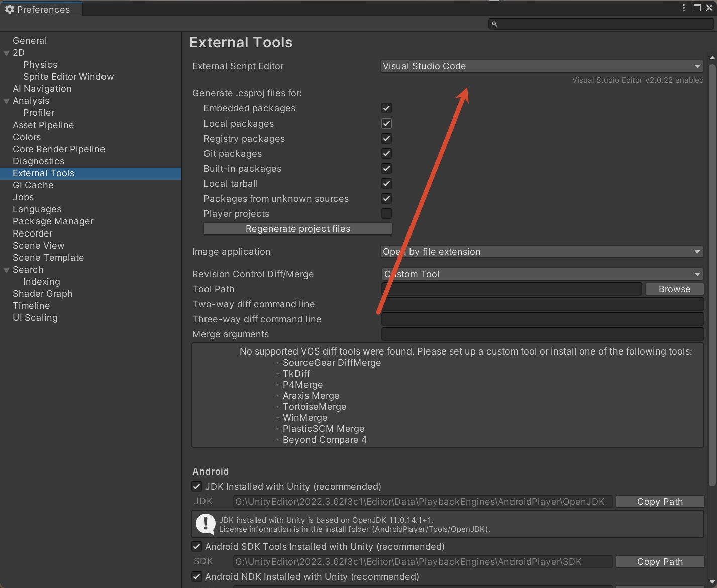Toggle Packages from unknown sources checkbox

coord(386,199)
